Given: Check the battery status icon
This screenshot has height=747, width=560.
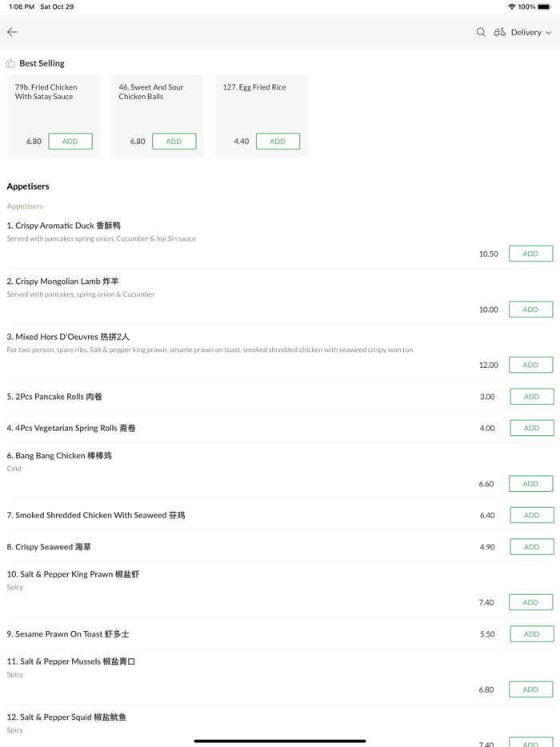Looking at the screenshot, I should pos(544,6).
